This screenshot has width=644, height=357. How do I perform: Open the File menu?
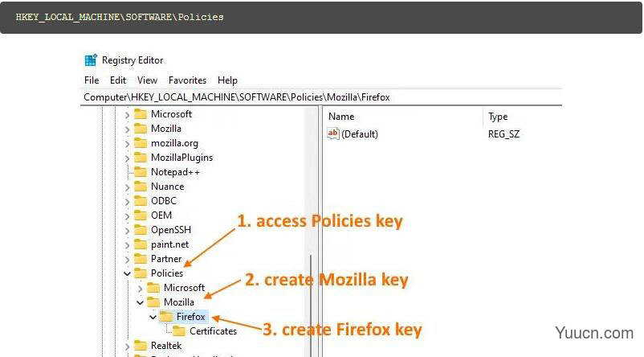point(92,80)
